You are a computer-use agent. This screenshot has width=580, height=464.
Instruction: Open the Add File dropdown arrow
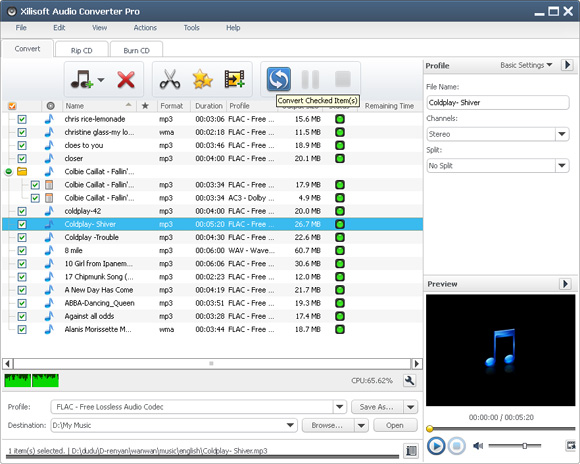click(101, 79)
